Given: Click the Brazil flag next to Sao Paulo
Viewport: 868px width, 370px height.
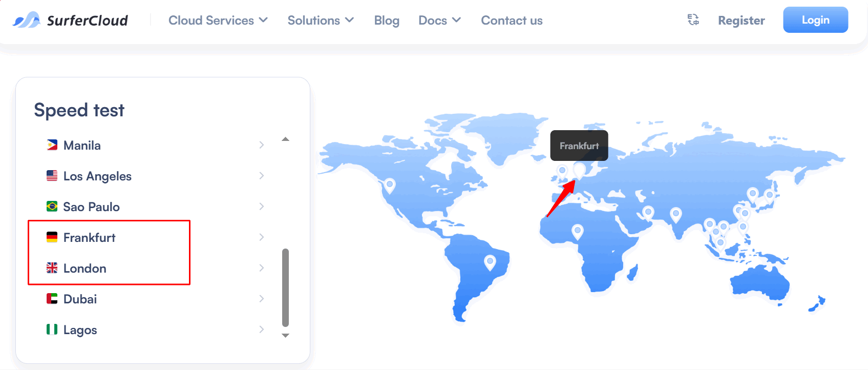Looking at the screenshot, I should click(52, 207).
